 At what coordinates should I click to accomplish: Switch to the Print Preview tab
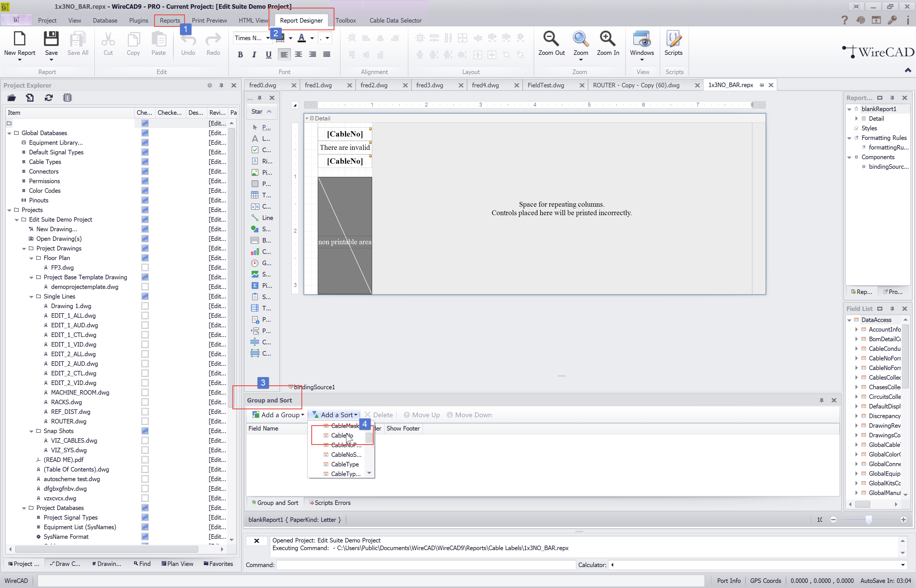(x=209, y=20)
